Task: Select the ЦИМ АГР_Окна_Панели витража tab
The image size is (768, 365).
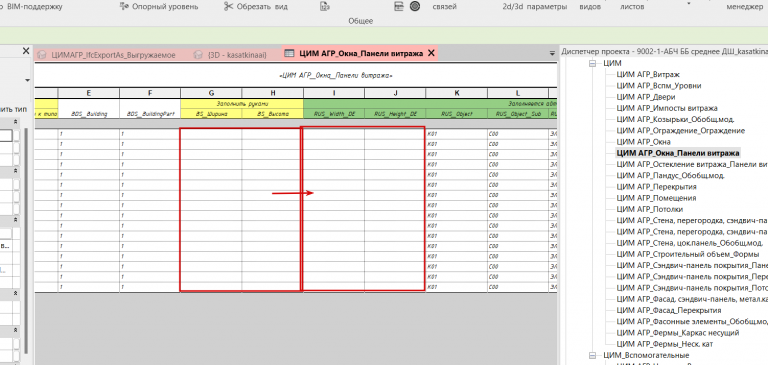Action: point(361,54)
